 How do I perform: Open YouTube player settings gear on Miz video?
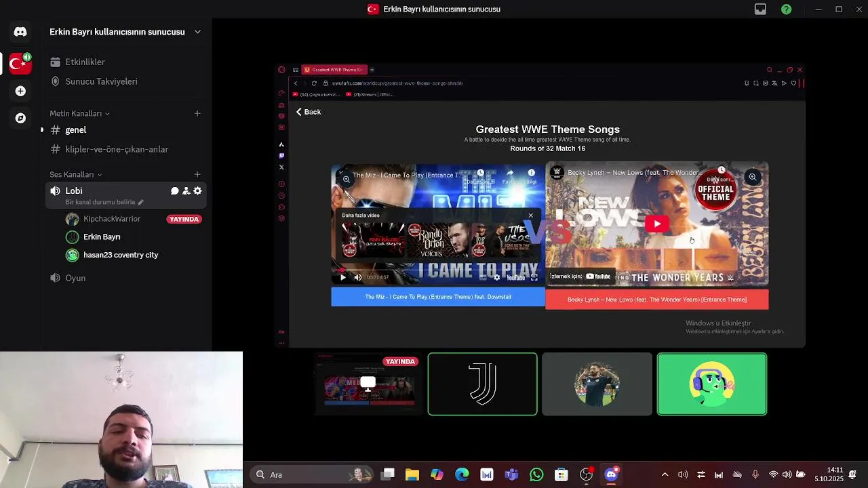[496, 277]
